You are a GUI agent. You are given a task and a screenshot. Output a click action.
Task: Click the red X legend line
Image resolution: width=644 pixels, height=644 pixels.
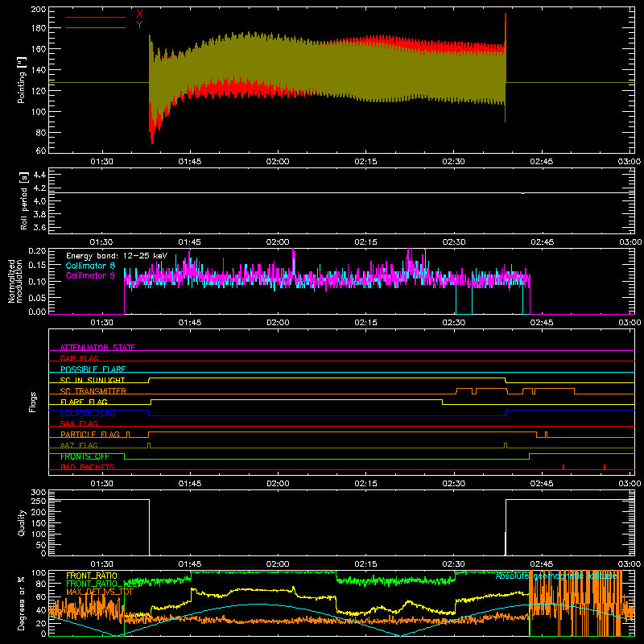point(96,17)
